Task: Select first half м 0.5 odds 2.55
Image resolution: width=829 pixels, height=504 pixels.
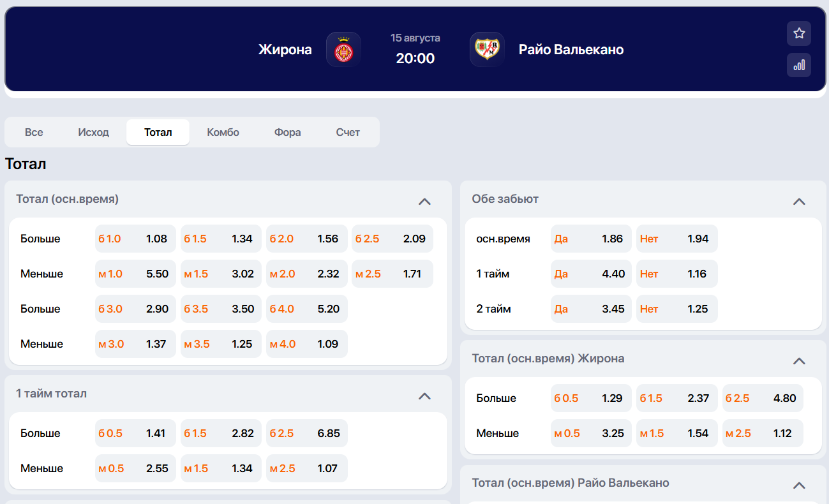Action: pos(135,468)
